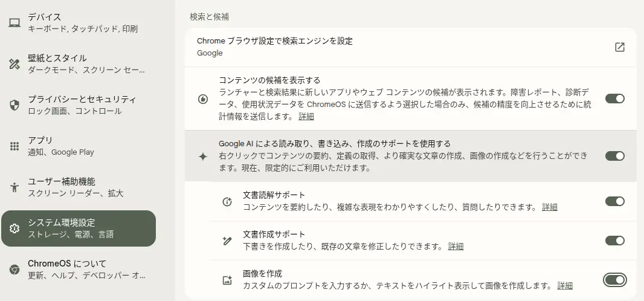The width and height of the screenshot is (644, 301).
Task: Open the デバイス settings section
Action: pyautogui.click(x=79, y=23)
